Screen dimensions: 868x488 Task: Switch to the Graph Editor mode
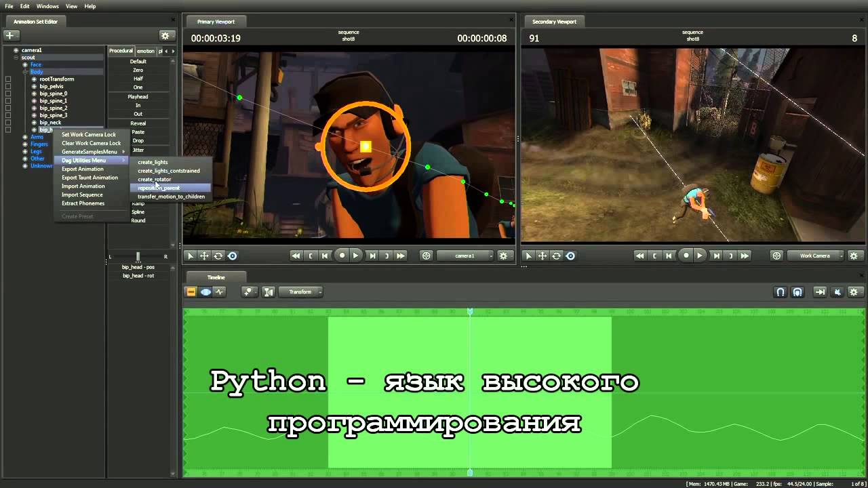click(x=219, y=292)
